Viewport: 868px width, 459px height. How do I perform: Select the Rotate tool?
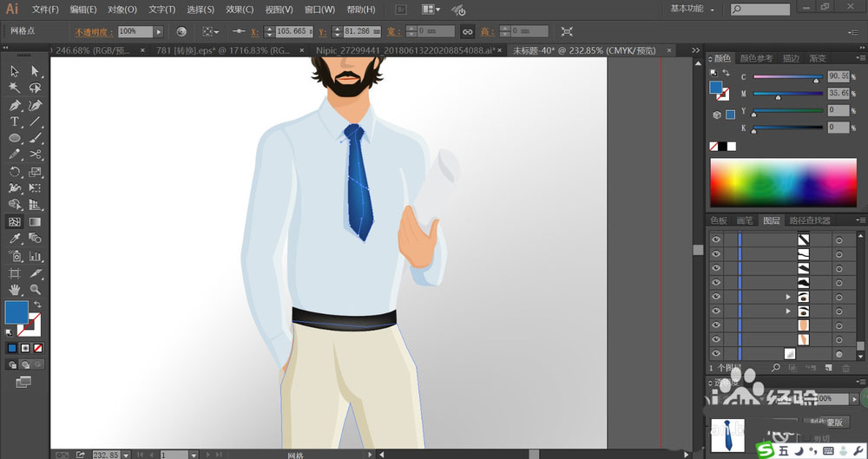point(15,172)
